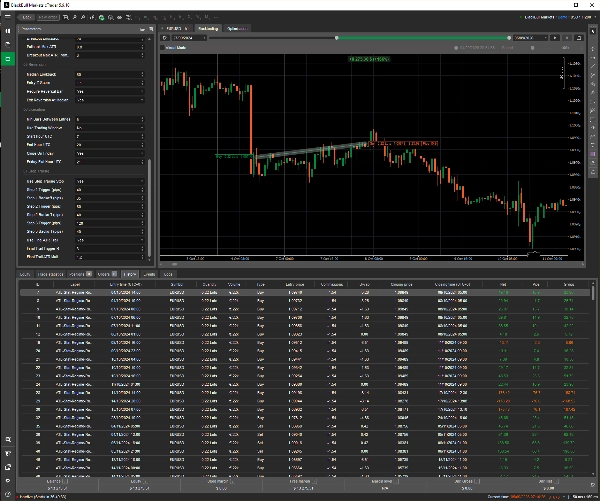Viewport: 600px width, 501px height.
Task: Click the first icon after the Build button
Action: point(66,18)
